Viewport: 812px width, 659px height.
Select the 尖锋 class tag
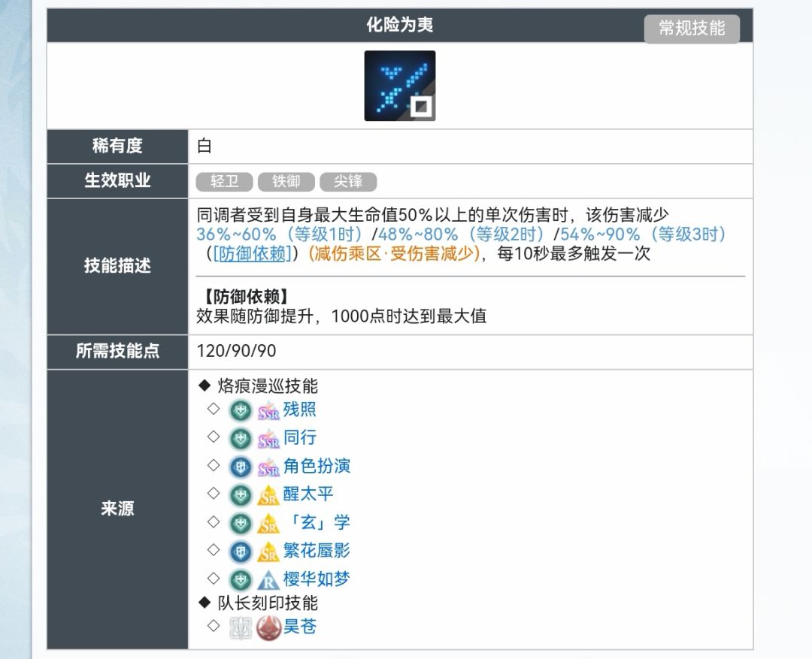(348, 181)
